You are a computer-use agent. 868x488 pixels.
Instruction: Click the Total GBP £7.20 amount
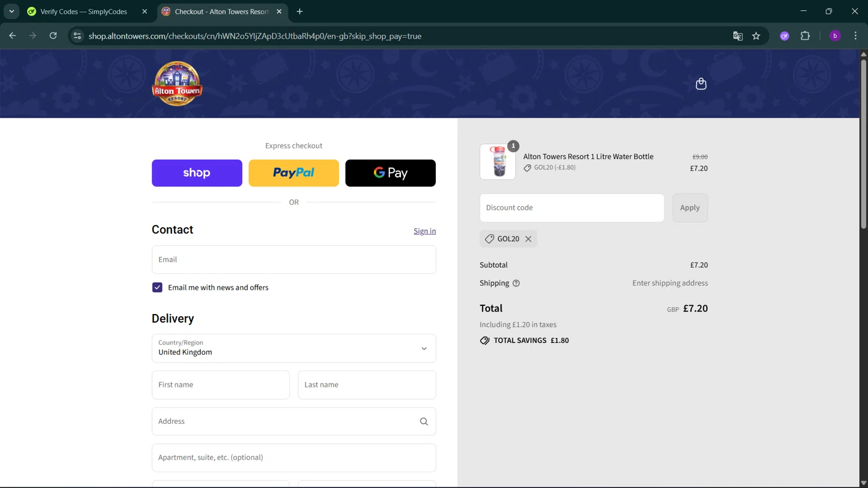[x=695, y=309]
